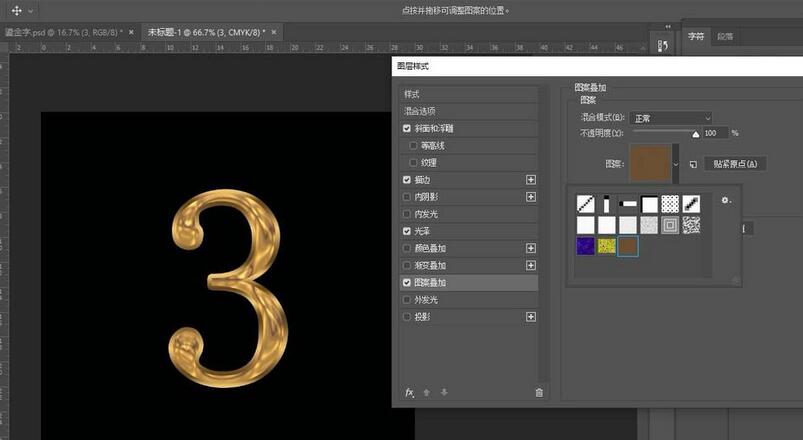Add another 描边 stroke effect plus icon
This screenshot has width=803, height=440.
pos(531,180)
